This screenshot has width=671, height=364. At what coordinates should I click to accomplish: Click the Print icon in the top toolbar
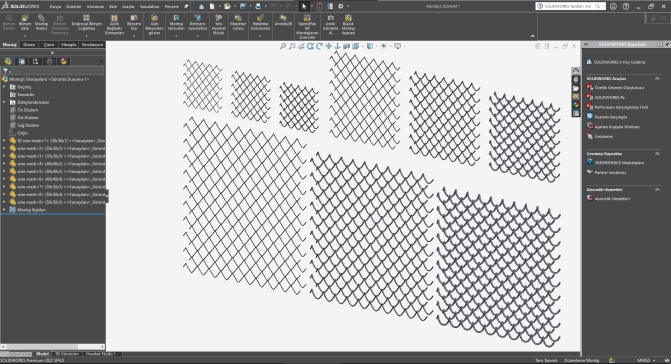tap(258, 6)
